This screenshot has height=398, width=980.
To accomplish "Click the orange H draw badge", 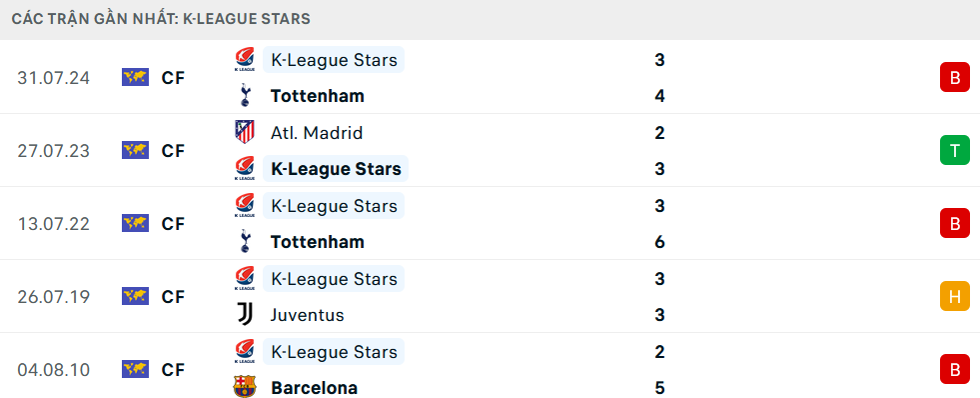I will (954, 297).
